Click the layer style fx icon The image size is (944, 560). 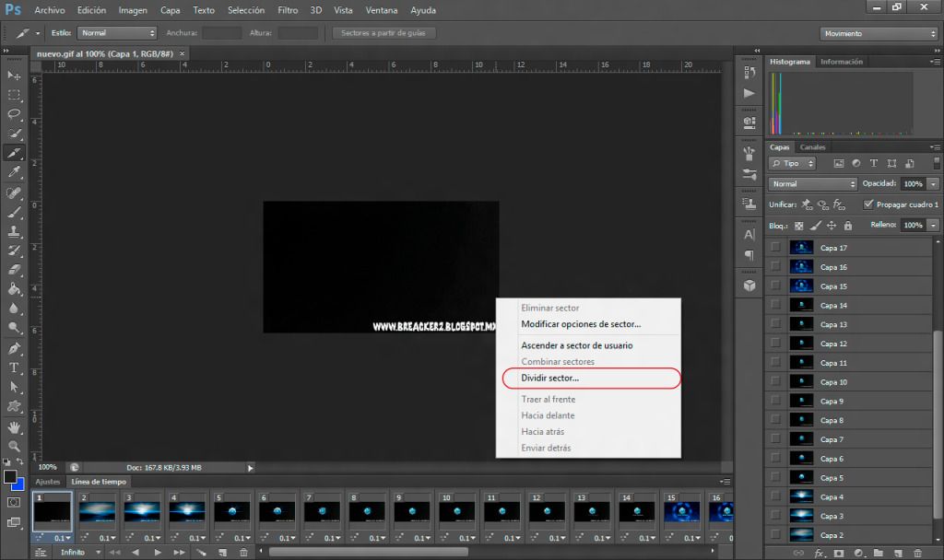(819, 553)
